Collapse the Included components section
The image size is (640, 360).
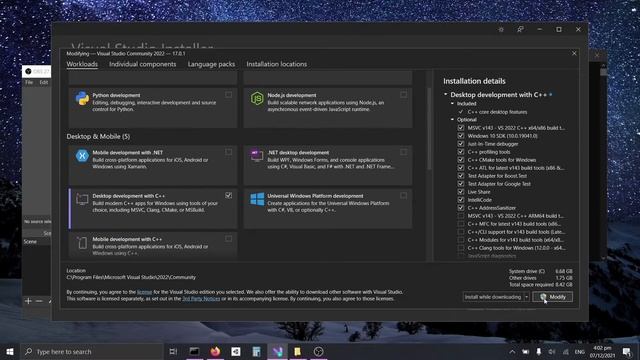[x=452, y=103]
